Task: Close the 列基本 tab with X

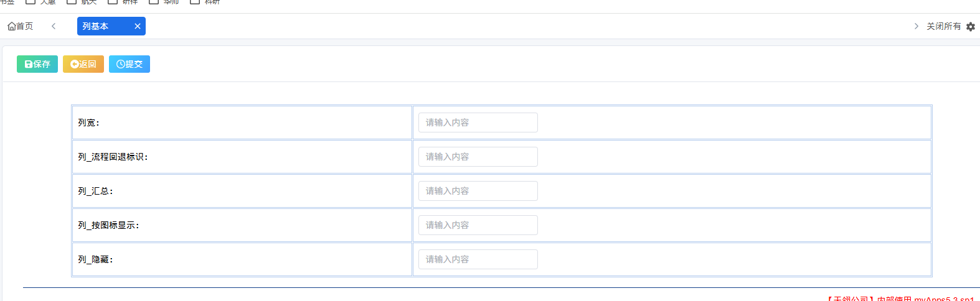Action: [x=138, y=26]
